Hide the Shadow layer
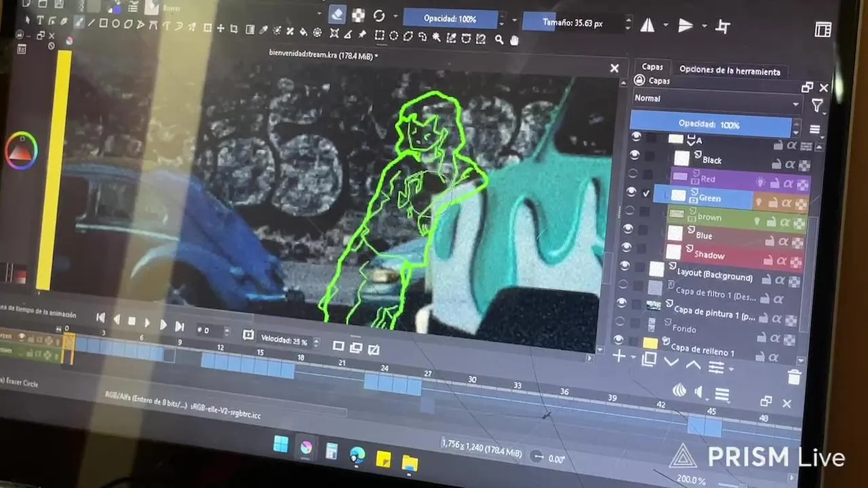Viewport: 868px width, 488px height. pos(627,247)
